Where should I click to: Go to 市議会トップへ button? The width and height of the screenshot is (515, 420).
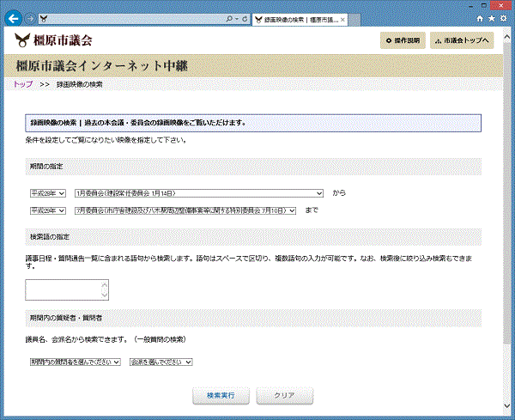point(462,40)
